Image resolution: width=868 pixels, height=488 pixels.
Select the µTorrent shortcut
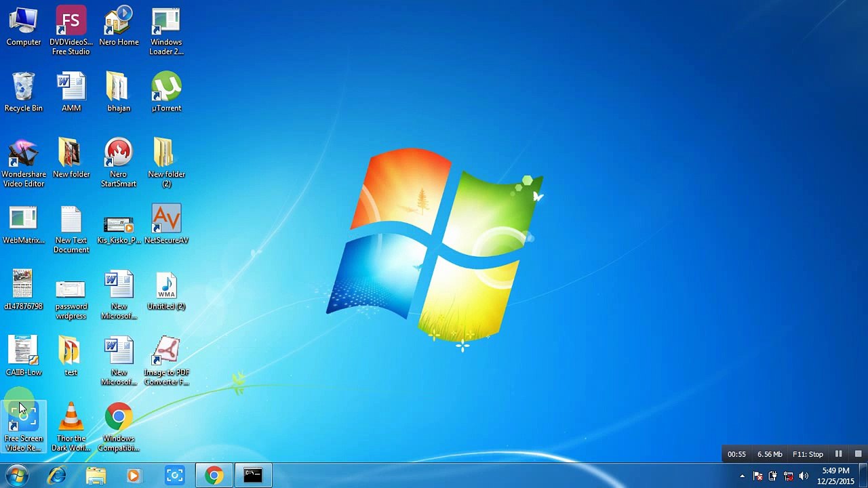tap(166, 93)
